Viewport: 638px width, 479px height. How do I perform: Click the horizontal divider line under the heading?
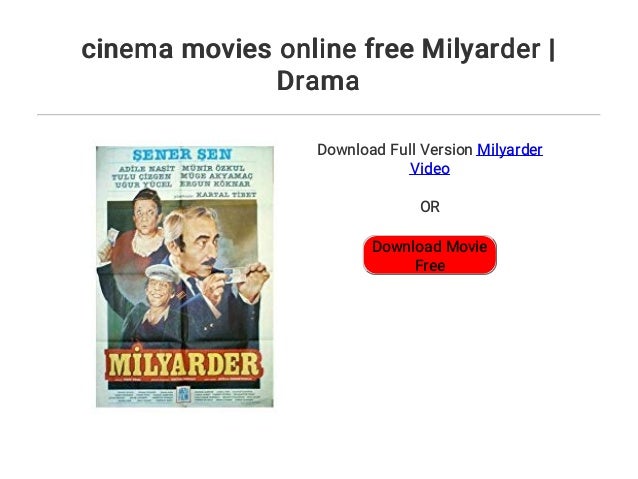point(319,115)
